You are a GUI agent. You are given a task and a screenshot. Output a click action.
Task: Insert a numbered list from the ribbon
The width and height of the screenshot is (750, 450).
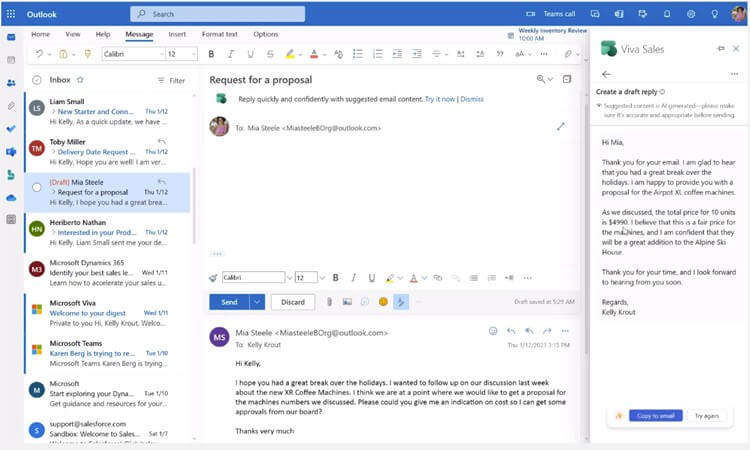[377, 54]
